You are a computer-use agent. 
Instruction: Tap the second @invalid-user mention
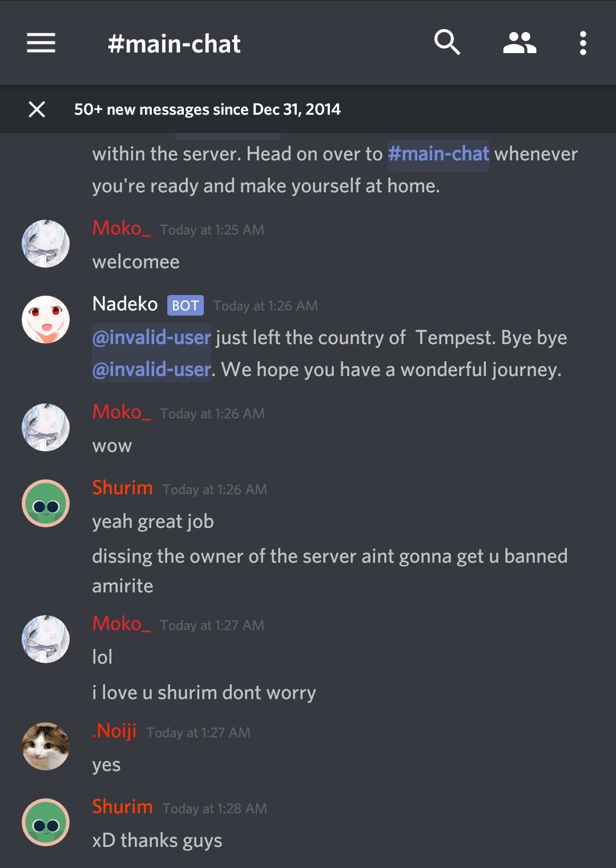(x=152, y=370)
